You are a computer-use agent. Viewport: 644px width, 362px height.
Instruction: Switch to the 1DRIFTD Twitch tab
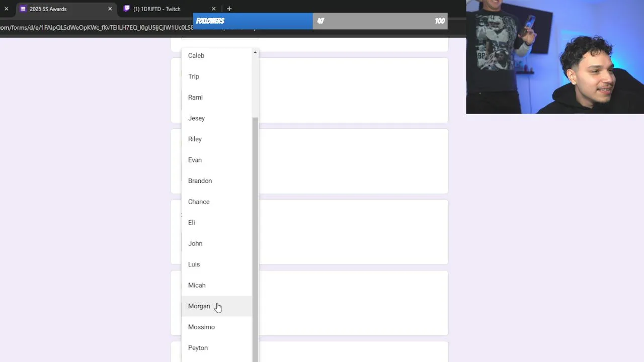click(169, 9)
